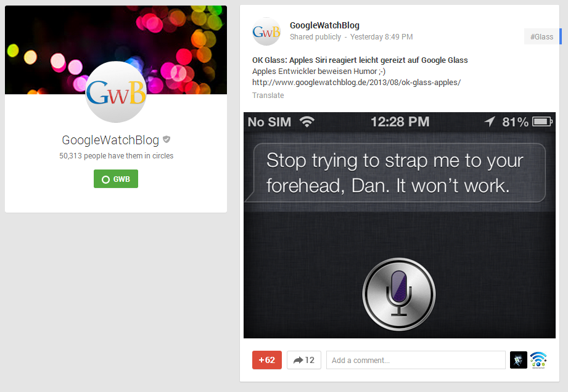Click the large GwB profile picture

coord(116,92)
